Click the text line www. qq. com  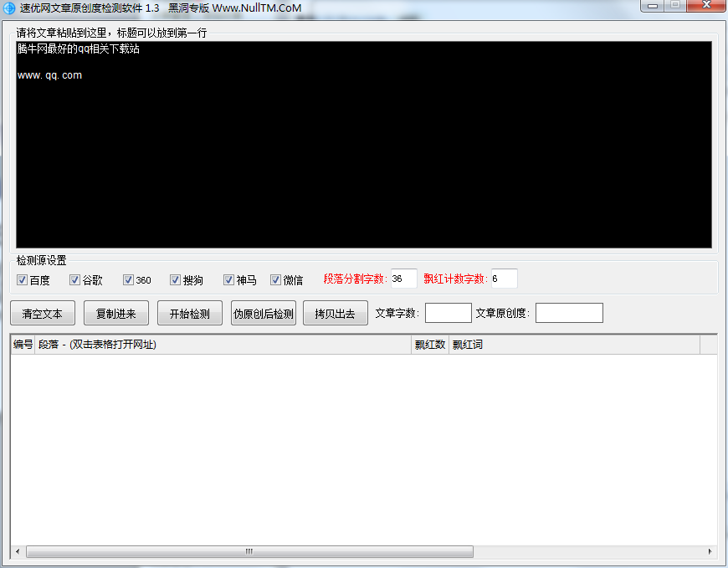click(49, 75)
